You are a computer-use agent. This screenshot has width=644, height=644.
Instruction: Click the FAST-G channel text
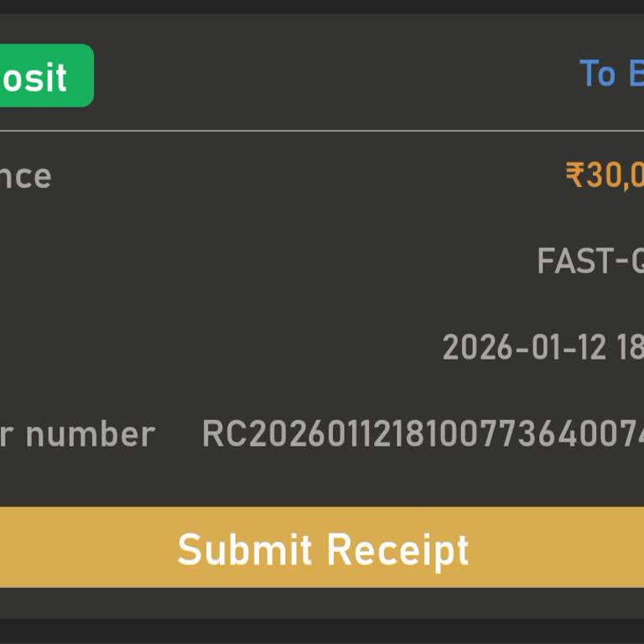tap(590, 262)
